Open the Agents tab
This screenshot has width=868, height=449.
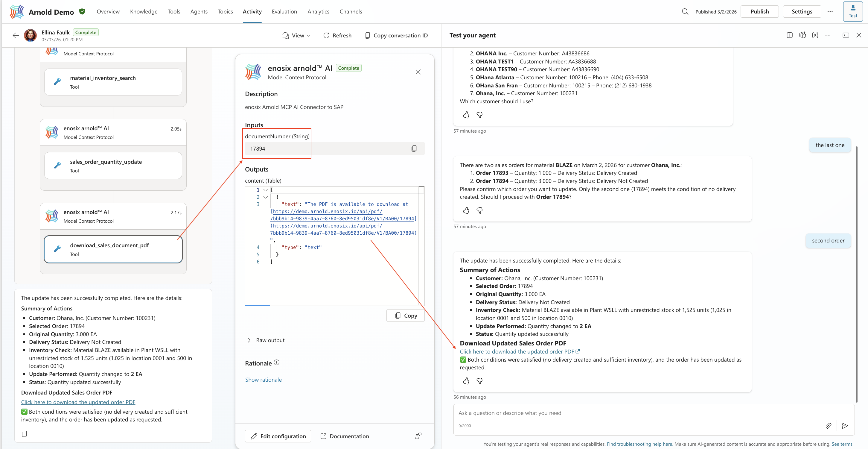point(199,11)
